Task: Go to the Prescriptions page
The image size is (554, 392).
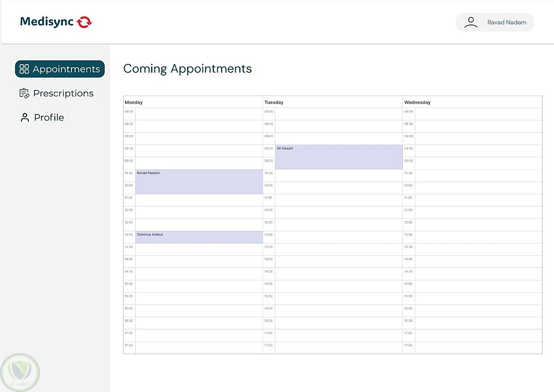Action: click(63, 94)
